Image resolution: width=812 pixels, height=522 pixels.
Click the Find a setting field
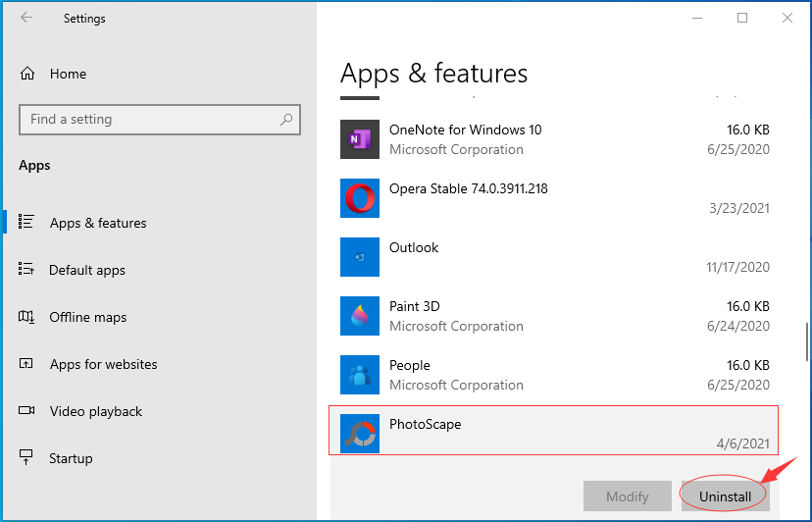tap(160, 120)
